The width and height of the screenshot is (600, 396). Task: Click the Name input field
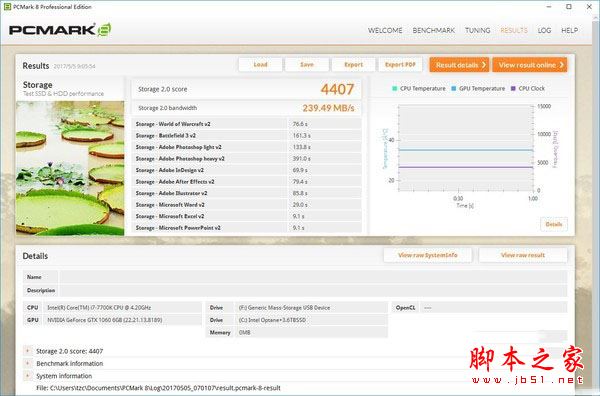point(313,277)
